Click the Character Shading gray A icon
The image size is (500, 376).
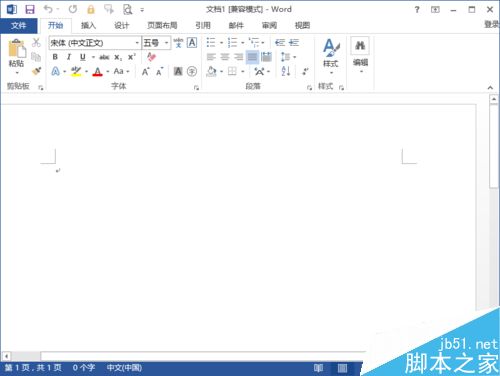pos(178,71)
